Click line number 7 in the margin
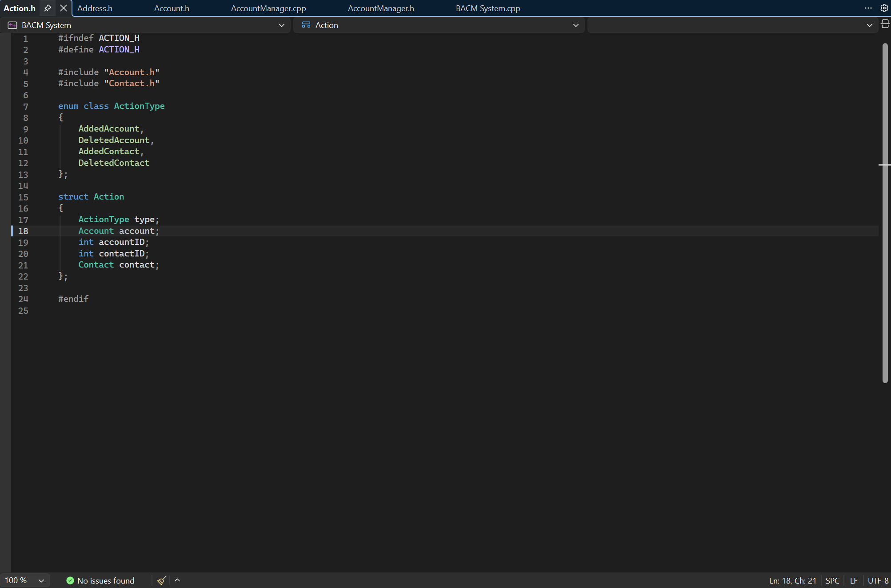Screen dimensions: 891x588 tap(25, 107)
